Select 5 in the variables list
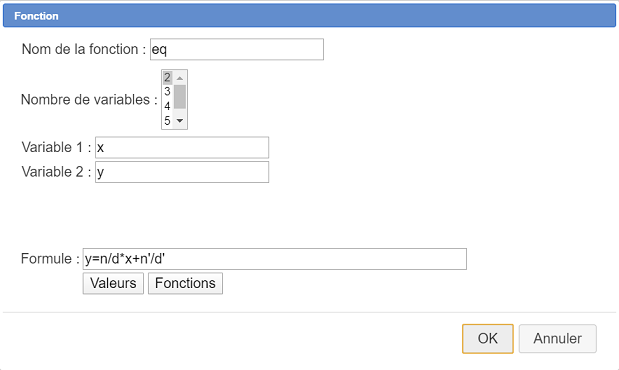Image resolution: width=619 pixels, height=370 pixels. (x=167, y=120)
